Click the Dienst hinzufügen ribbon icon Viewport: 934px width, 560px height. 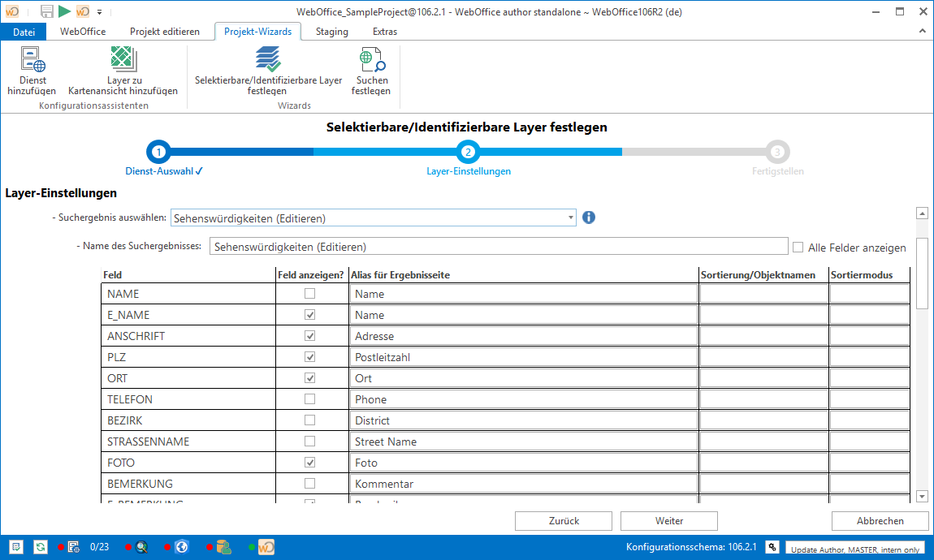(x=32, y=61)
